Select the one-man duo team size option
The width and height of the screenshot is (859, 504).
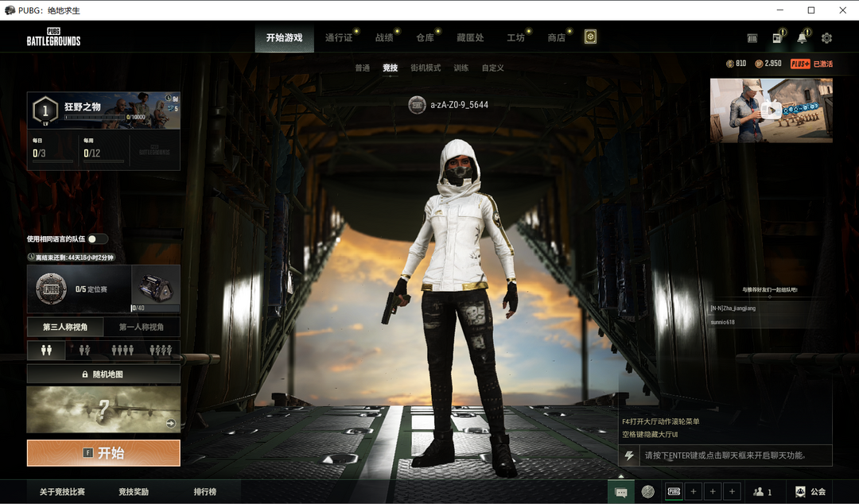(x=84, y=350)
